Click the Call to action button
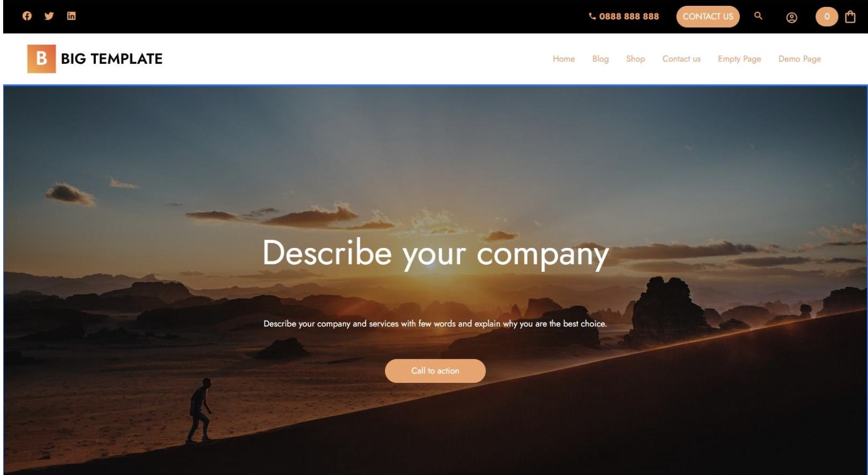 click(x=435, y=371)
